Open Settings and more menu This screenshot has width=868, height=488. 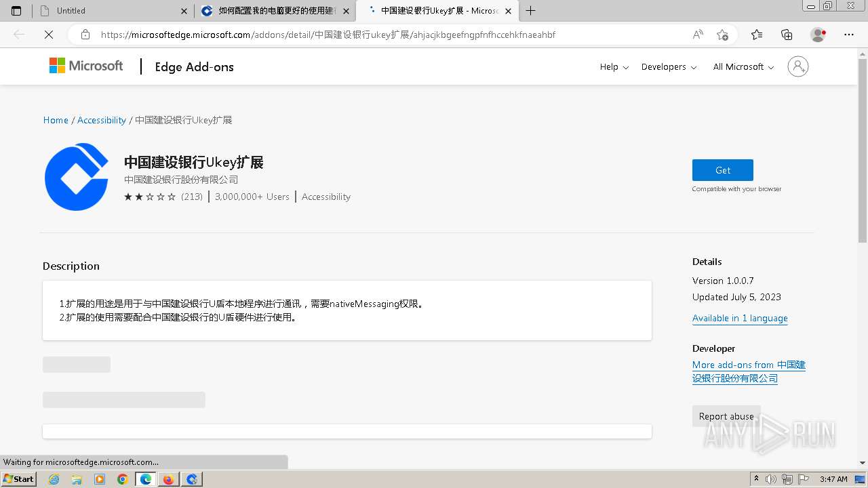(x=849, y=35)
